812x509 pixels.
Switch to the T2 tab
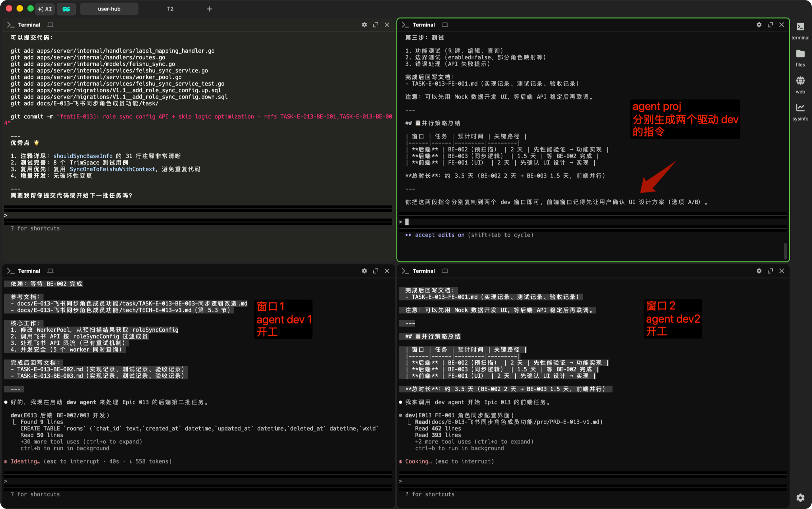pyautogui.click(x=170, y=9)
